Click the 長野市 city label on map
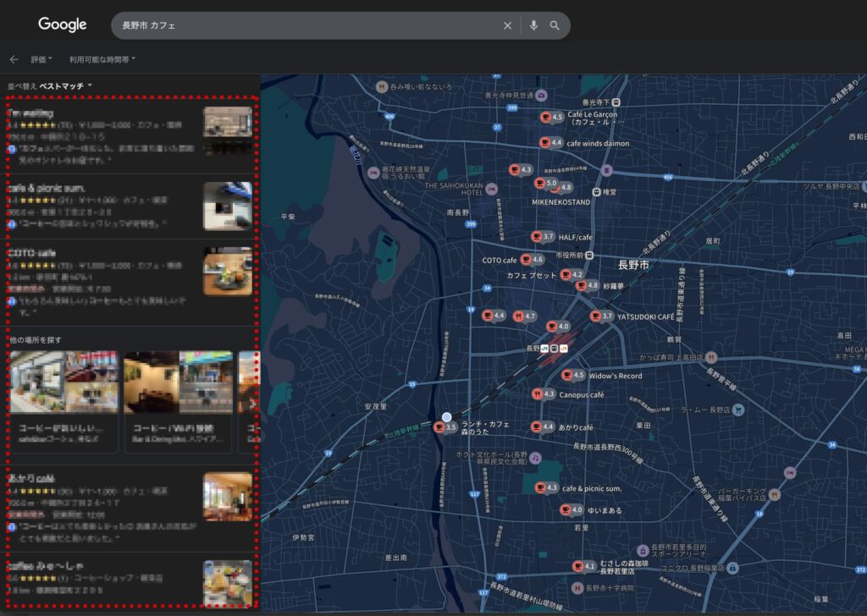 [633, 265]
